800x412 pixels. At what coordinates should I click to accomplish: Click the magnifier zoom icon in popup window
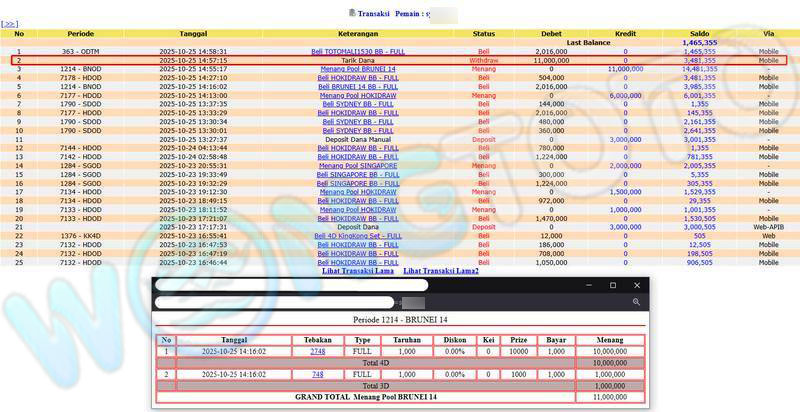(x=636, y=301)
